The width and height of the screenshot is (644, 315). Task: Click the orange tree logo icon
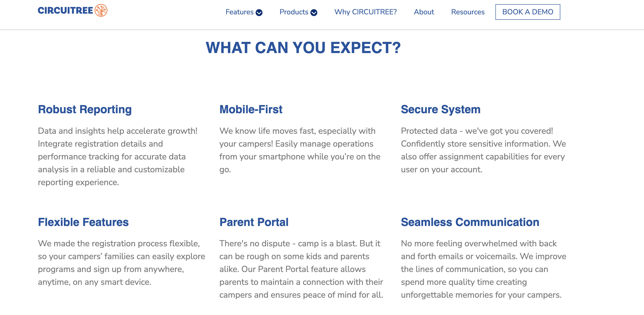tap(101, 10)
